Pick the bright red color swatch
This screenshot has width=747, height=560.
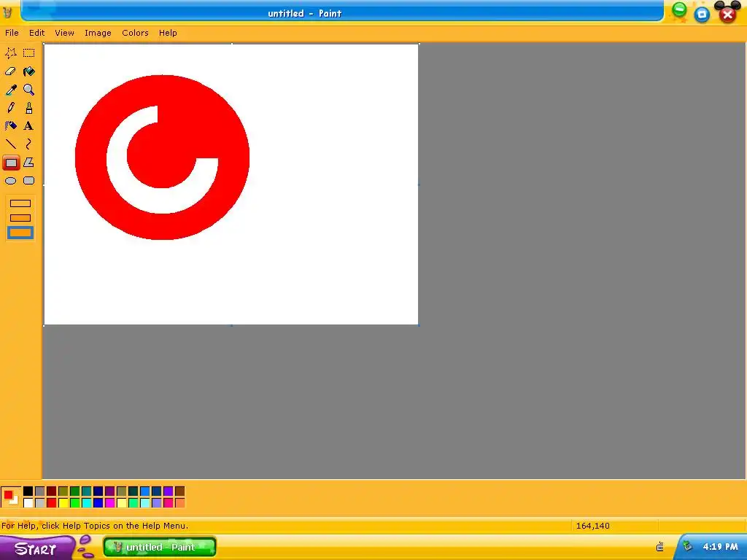pyautogui.click(x=52, y=503)
